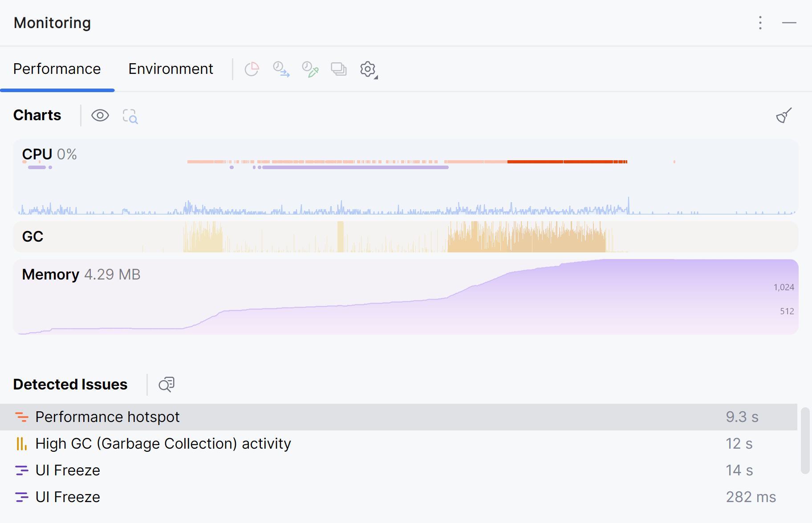Toggle the GC activity chart row
The image size is (812, 523).
[x=32, y=236]
